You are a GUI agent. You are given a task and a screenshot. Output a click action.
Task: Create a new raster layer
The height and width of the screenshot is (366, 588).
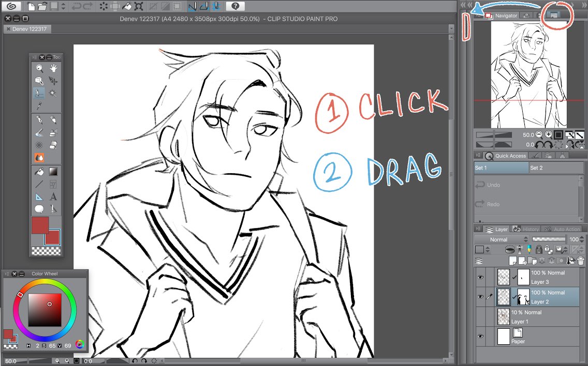click(x=512, y=261)
